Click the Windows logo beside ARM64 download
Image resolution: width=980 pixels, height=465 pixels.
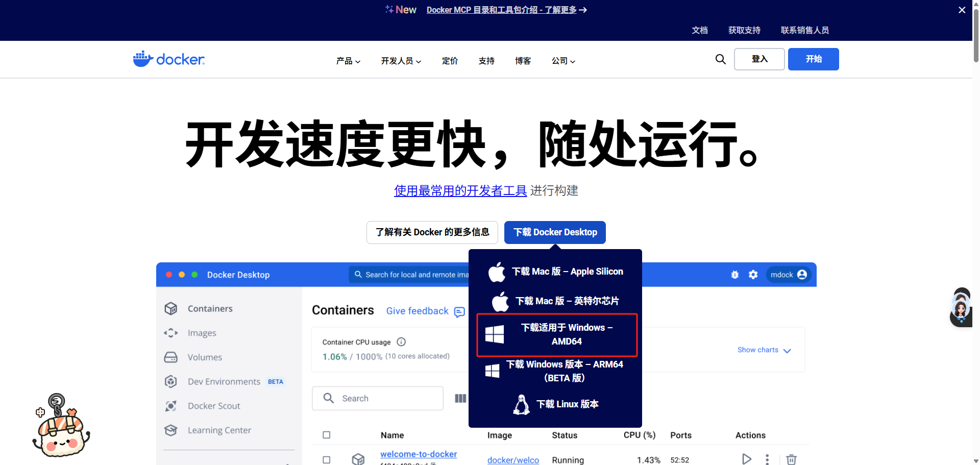coord(492,371)
